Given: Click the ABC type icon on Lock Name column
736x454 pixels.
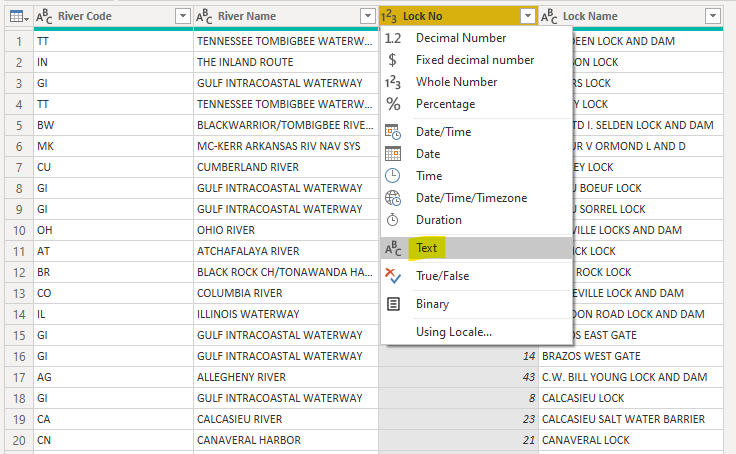Looking at the screenshot, I should (549, 16).
